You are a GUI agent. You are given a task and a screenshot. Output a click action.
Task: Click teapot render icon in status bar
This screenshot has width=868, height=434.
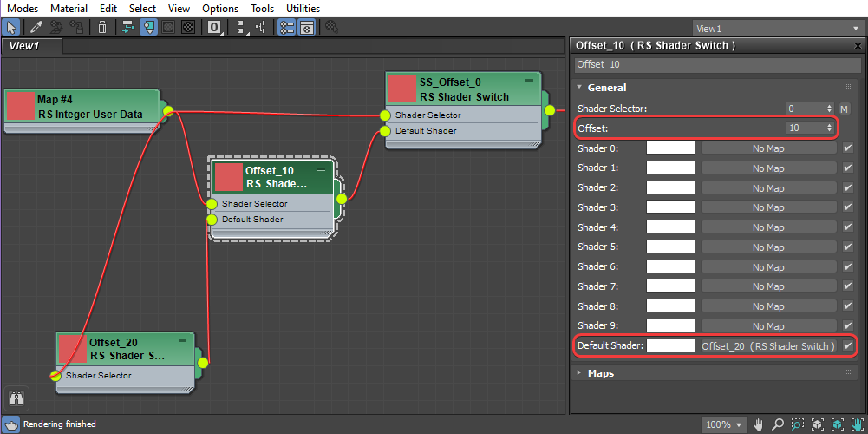11,424
